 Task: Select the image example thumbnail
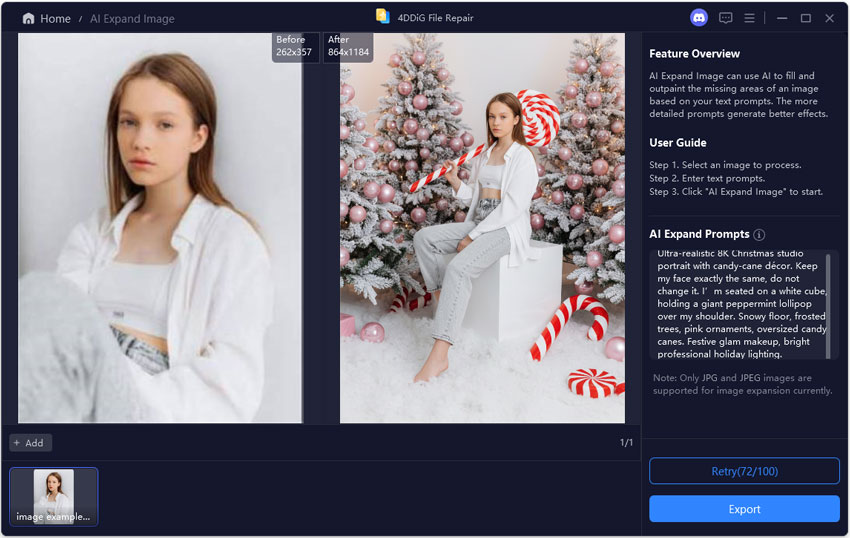(x=54, y=496)
